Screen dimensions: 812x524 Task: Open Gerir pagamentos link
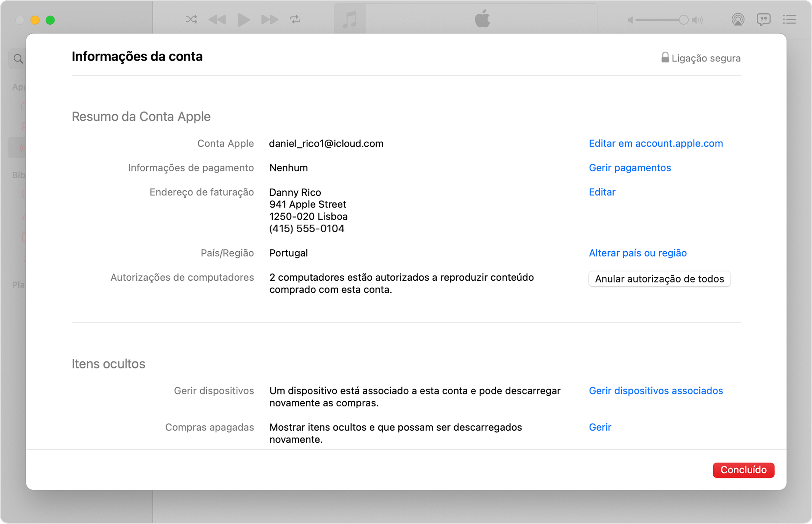tap(630, 168)
